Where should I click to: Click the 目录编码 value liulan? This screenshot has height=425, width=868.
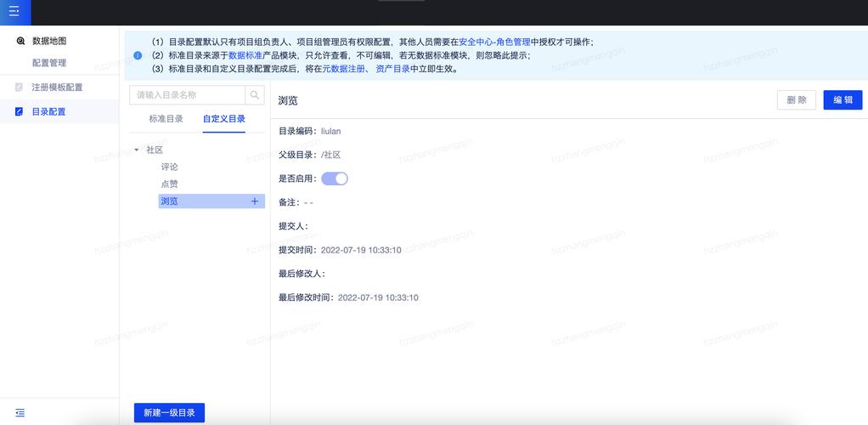tap(330, 131)
